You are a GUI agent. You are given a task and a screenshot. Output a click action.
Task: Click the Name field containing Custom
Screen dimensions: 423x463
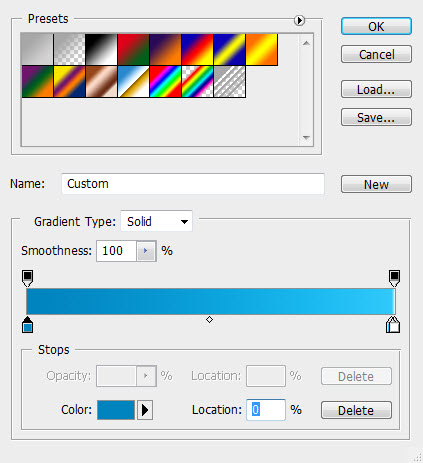click(x=193, y=184)
